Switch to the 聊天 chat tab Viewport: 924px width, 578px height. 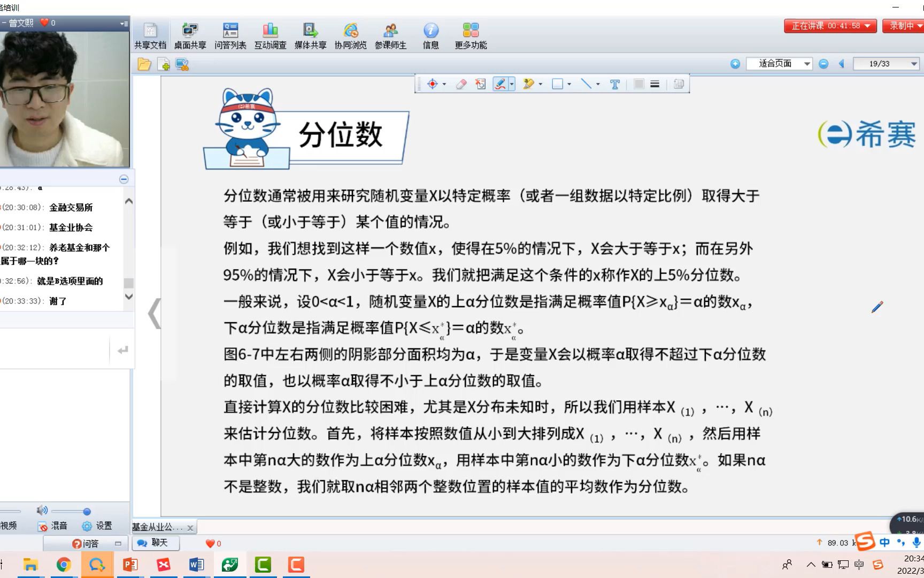coord(155,543)
